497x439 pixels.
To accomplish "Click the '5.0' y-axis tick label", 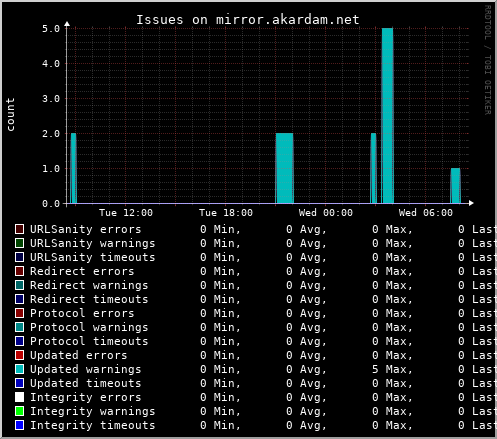I will coord(51,29).
